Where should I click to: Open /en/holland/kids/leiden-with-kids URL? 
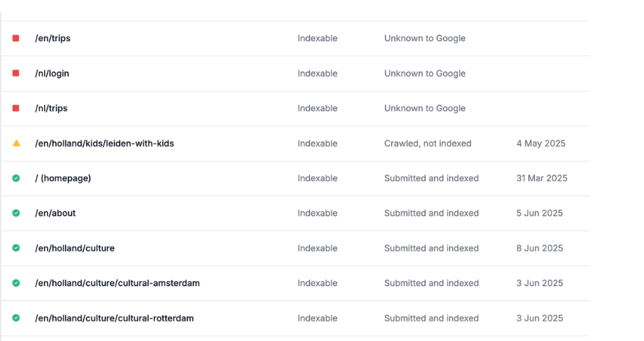[104, 143]
